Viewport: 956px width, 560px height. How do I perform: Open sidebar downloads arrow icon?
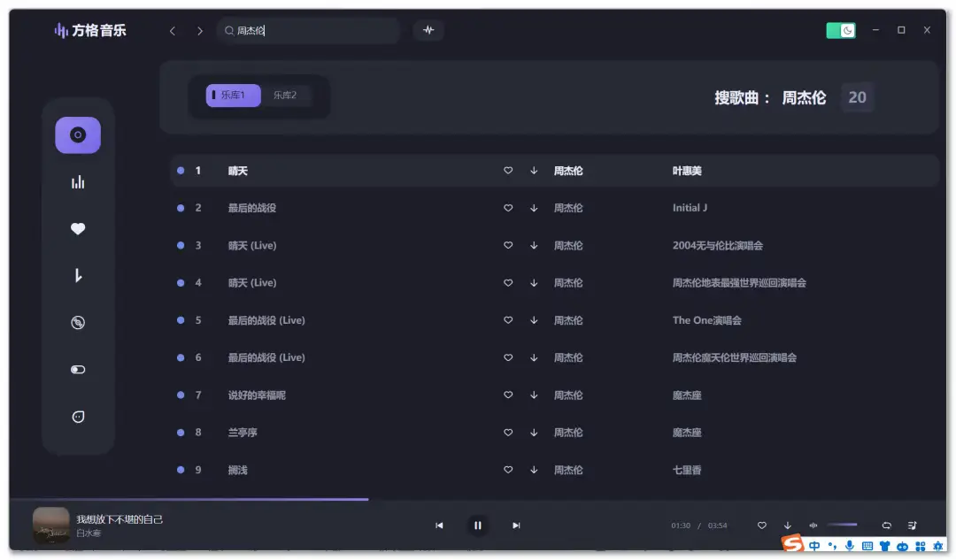[x=78, y=276]
